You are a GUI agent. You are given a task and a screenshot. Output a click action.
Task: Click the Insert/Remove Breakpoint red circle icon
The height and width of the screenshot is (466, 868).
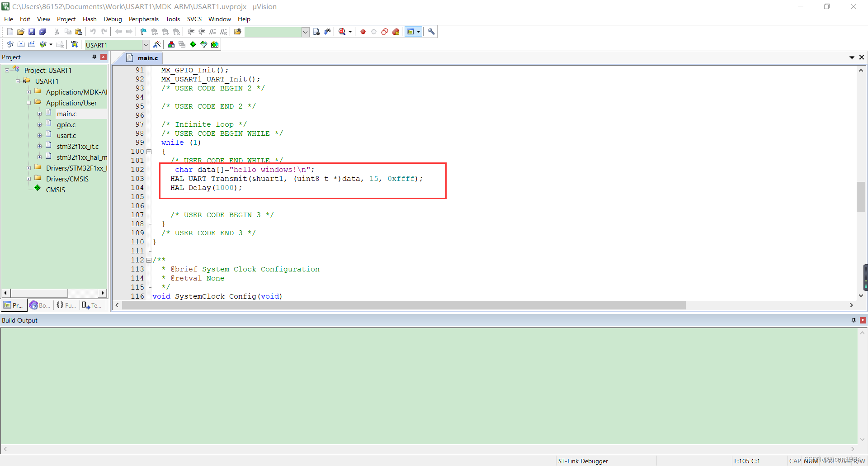coord(363,32)
